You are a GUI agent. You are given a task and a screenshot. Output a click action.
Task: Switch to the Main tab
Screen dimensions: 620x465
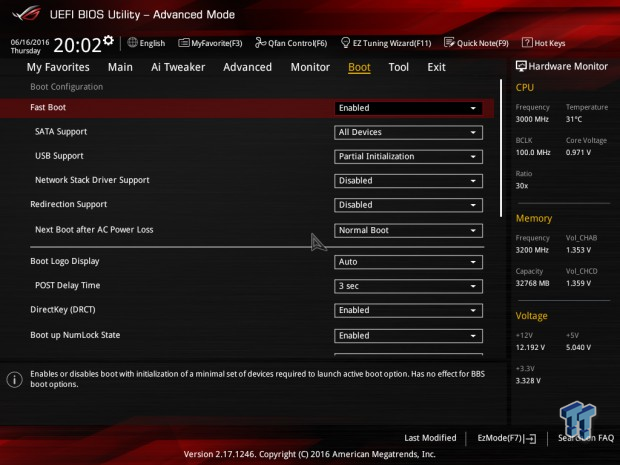tap(120, 67)
